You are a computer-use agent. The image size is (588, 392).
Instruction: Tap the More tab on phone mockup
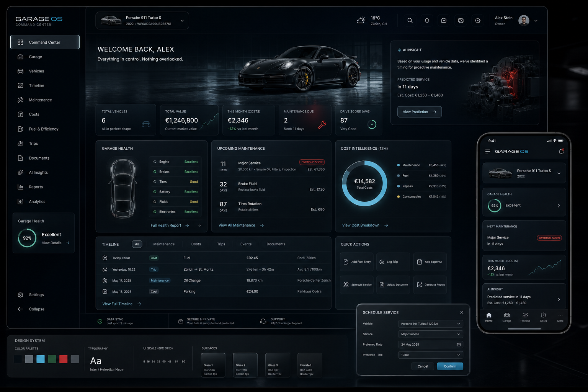[x=560, y=317]
